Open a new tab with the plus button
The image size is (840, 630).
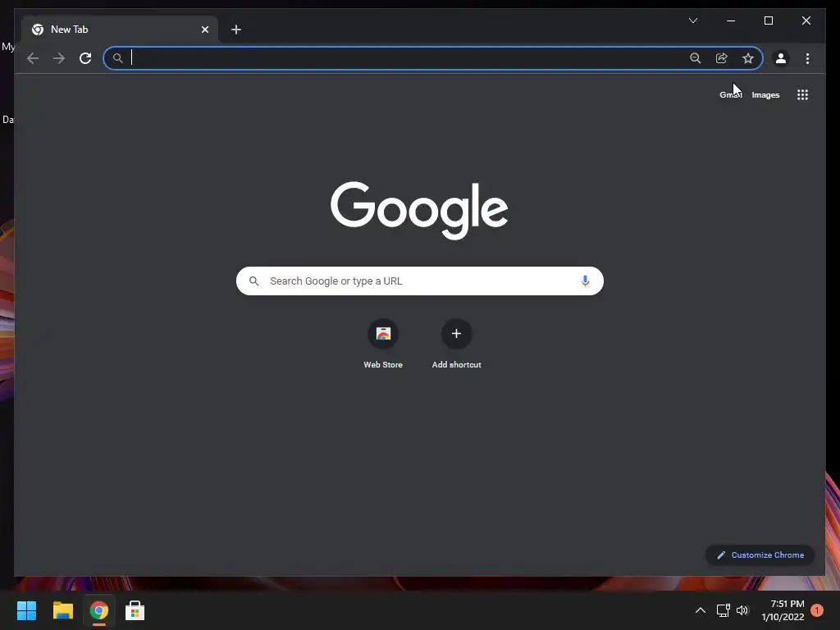pos(236,30)
